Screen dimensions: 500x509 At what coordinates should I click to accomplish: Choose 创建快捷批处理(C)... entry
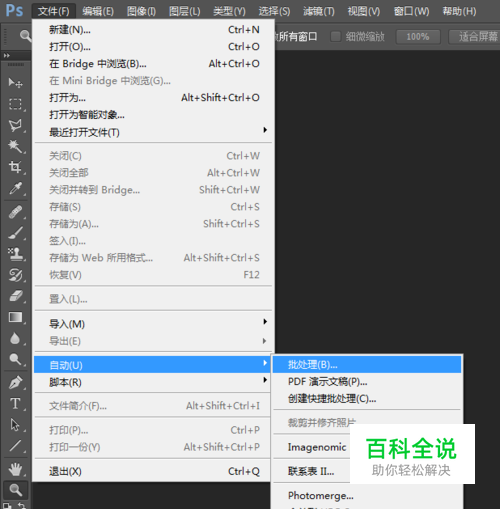pos(367,399)
